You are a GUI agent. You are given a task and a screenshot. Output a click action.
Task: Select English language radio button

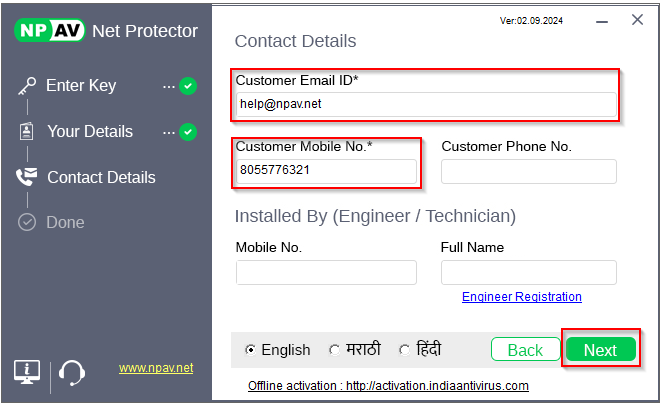pos(250,350)
